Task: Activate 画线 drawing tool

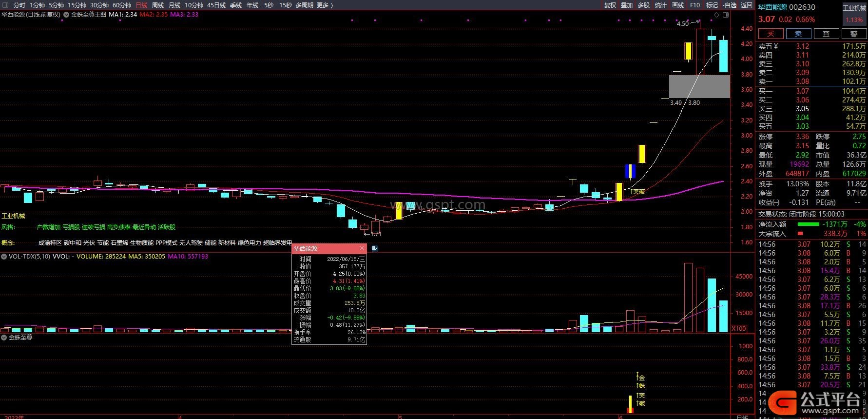Action: tap(678, 5)
